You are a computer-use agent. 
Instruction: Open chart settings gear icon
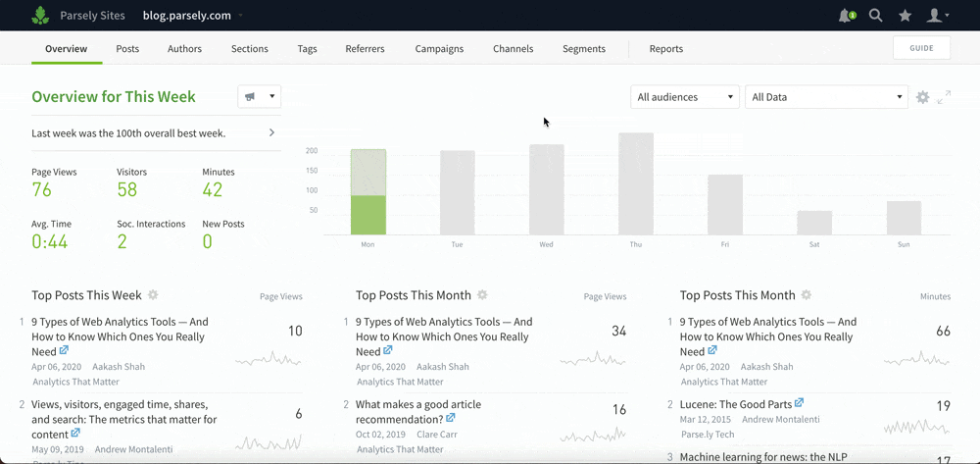click(x=922, y=97)
